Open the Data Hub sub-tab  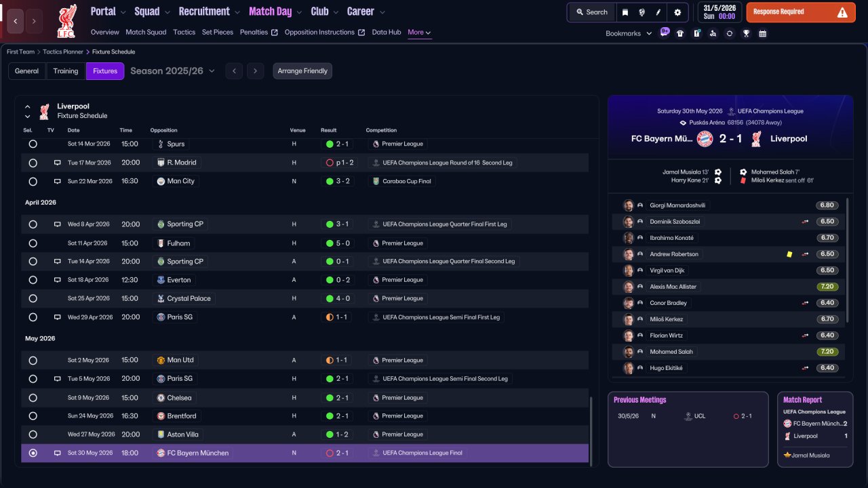(387, 32)
